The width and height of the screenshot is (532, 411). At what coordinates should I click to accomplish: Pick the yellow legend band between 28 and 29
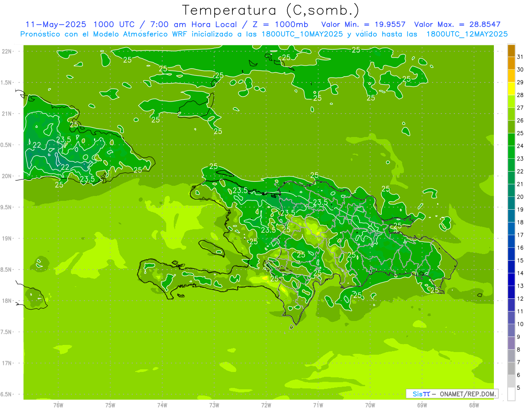click(511, 89)
